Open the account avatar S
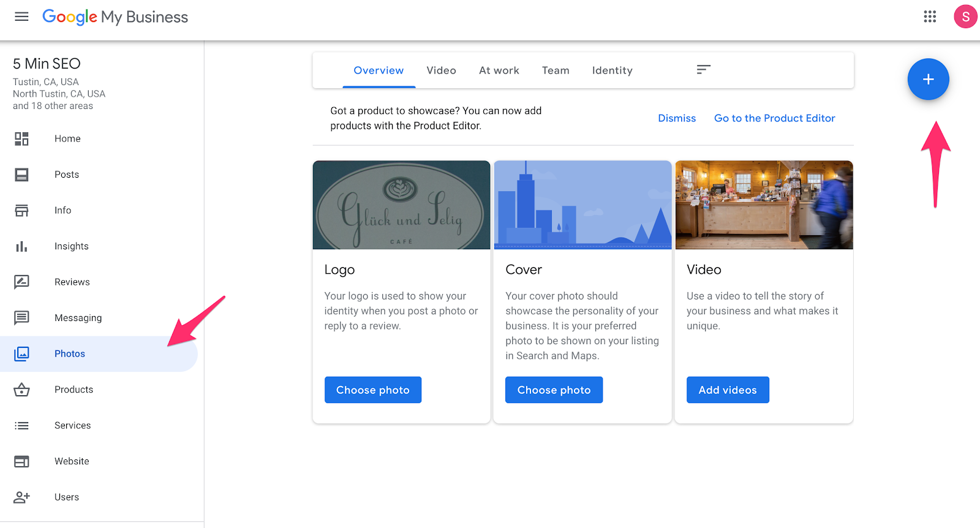Image resolution: width=980 pixels, height=528 pixels. [x=965, y=17]
